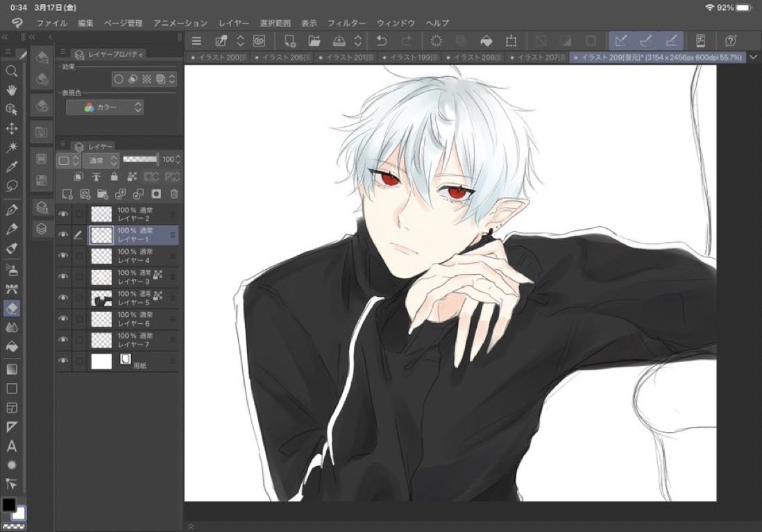Create new raster layer icon
The image size is (762, 532).
tap(67, 194)
